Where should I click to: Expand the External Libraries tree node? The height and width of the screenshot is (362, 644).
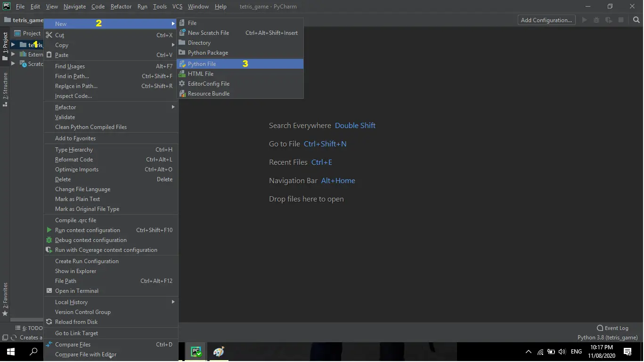[13, 55]
